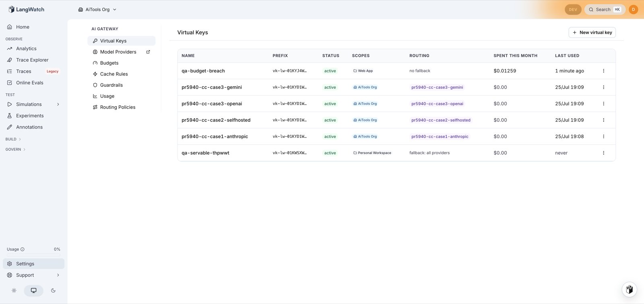Click the Usage progress bar
644x304 pixels.
point(33,255)
